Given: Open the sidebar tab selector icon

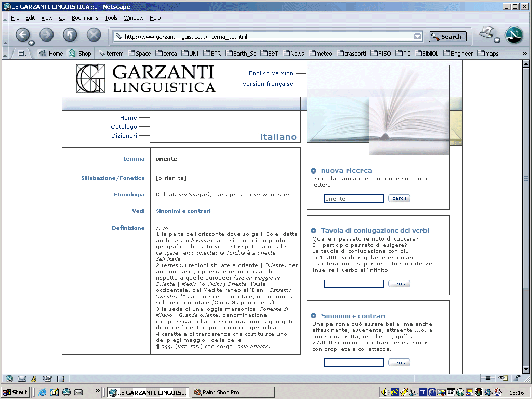Looking at the screenshot, I should coord(22,54).
